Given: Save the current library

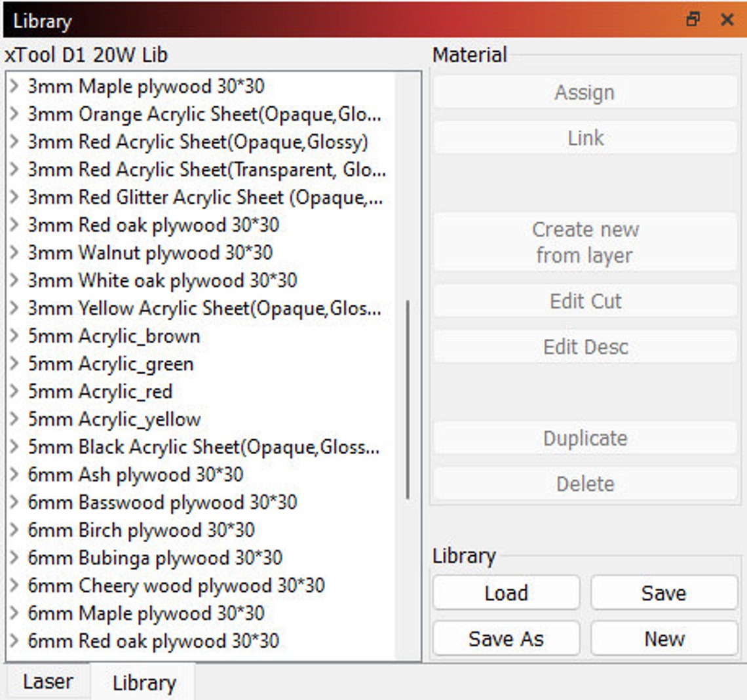Looking at the screenshot, I should 662,593.
